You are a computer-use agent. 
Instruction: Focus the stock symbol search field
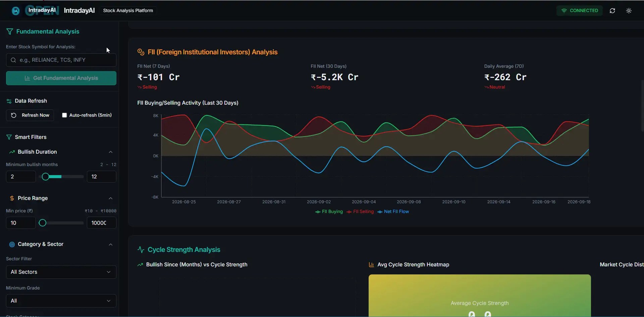tap(61, 60)
